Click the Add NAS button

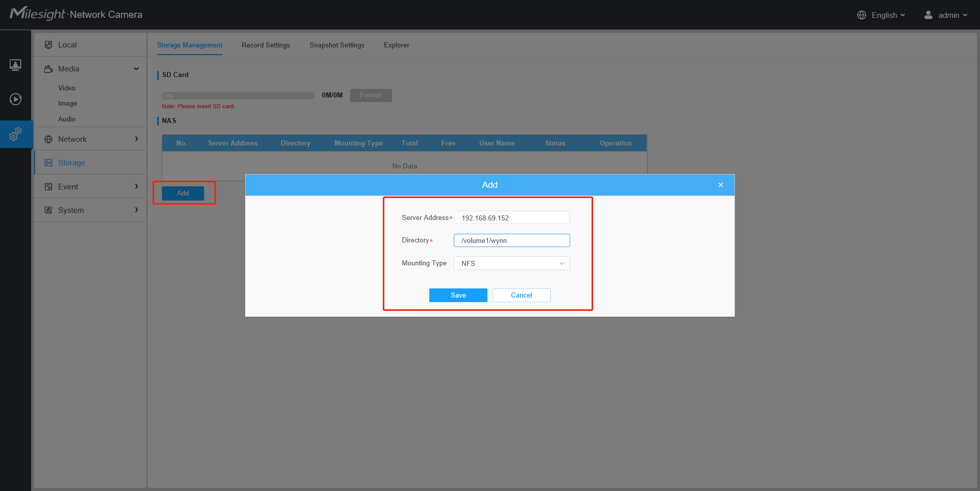pos(183,193)
